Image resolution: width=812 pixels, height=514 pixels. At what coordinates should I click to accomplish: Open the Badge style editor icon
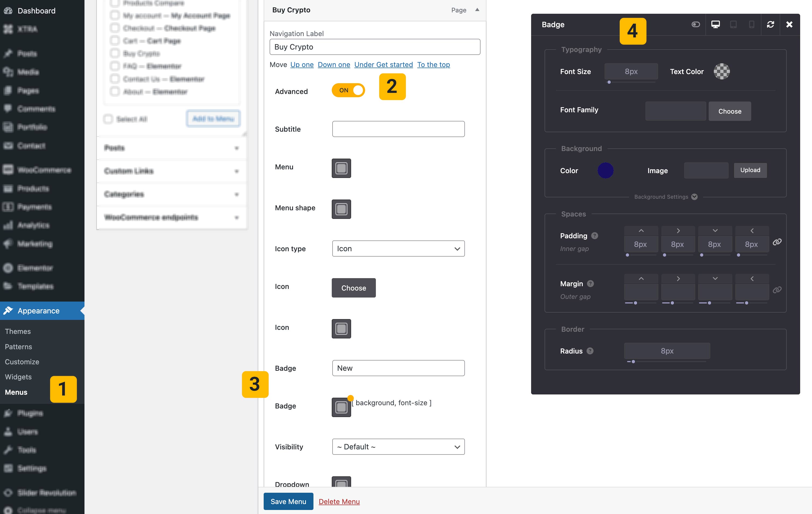(341, 407)
